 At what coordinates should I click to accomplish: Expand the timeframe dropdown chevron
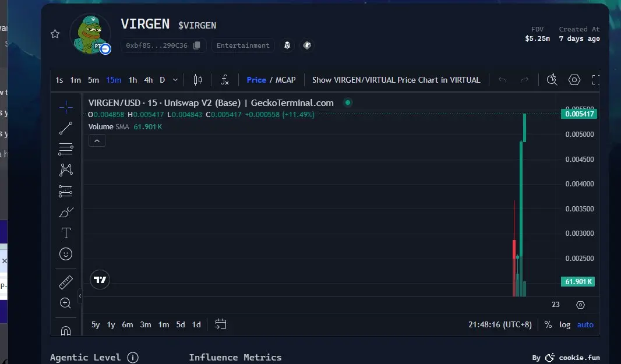point(175,80)
